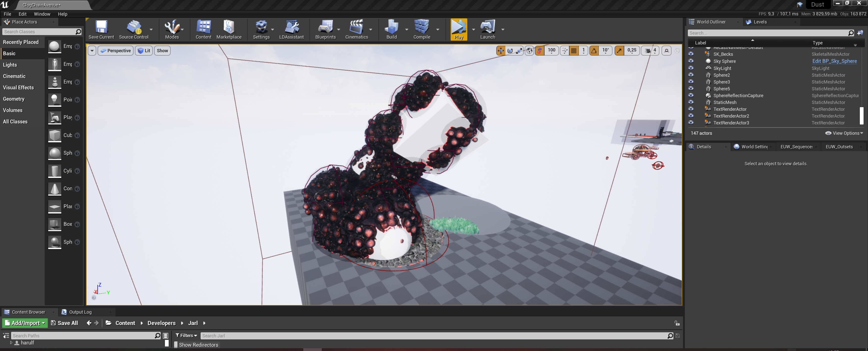Open the Filters dropdown in Content Browser
Screen dimensions: 868x351
(x=186, y=336)
